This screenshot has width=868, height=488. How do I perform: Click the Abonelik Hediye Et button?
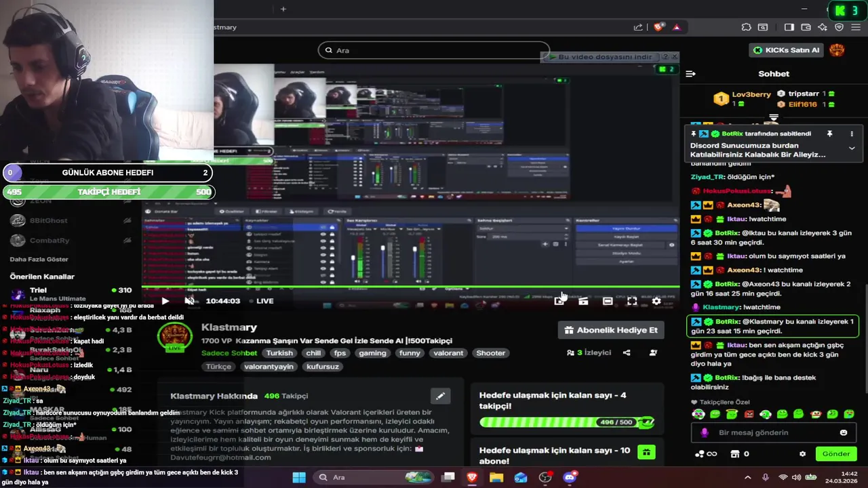[610, 330]
